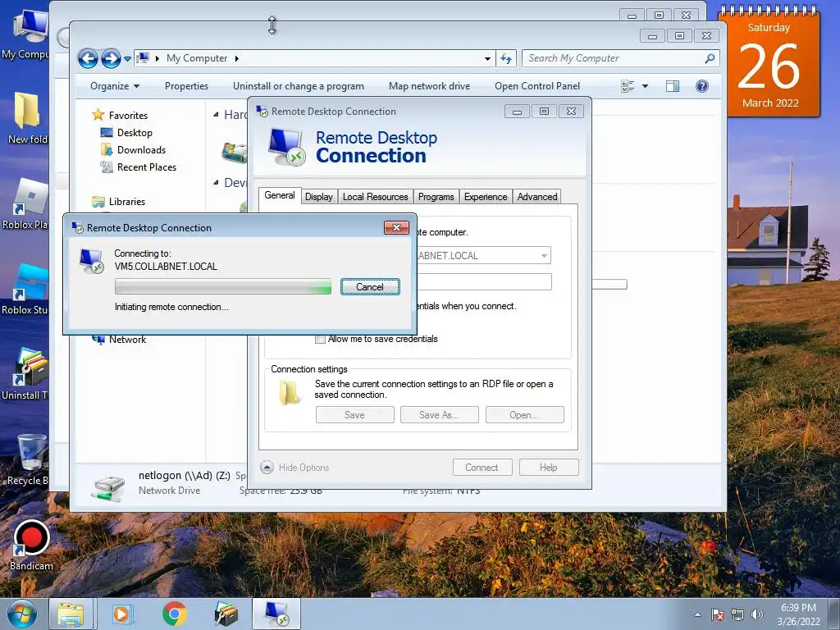The height and width of the screenshot is (630, 840).
Task: Select Favorites in navigation pane
Action: click(128, 115)
